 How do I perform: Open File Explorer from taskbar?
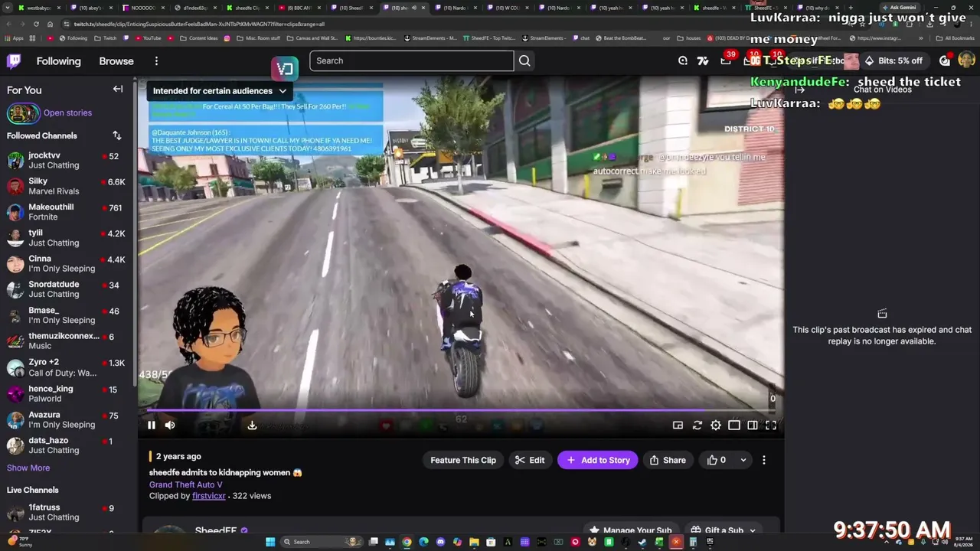click(474, 542)
